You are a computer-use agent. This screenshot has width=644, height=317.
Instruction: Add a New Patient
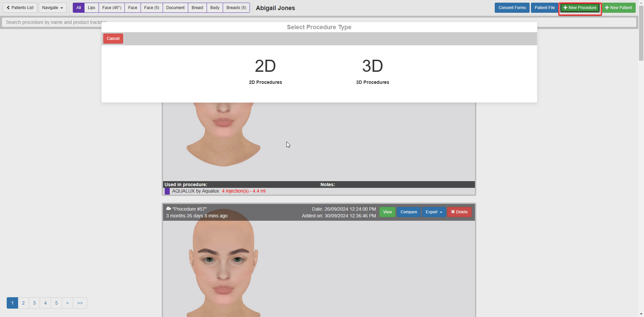619,8
